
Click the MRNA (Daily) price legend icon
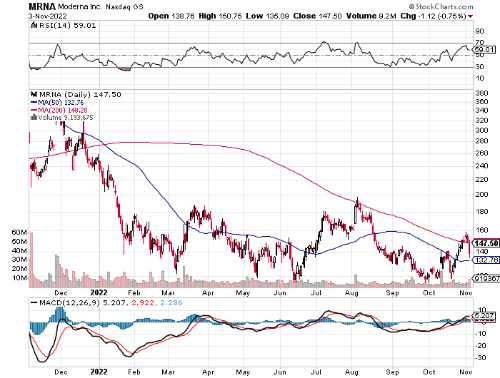point(33,95)
